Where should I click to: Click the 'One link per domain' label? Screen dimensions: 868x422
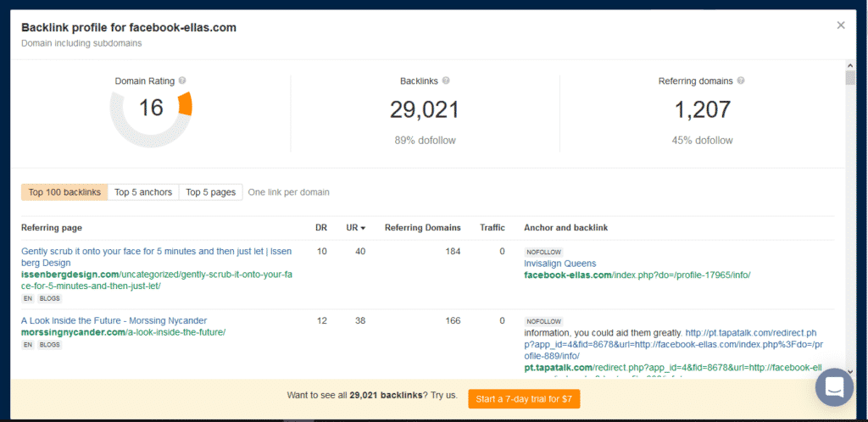click(288, 192)
